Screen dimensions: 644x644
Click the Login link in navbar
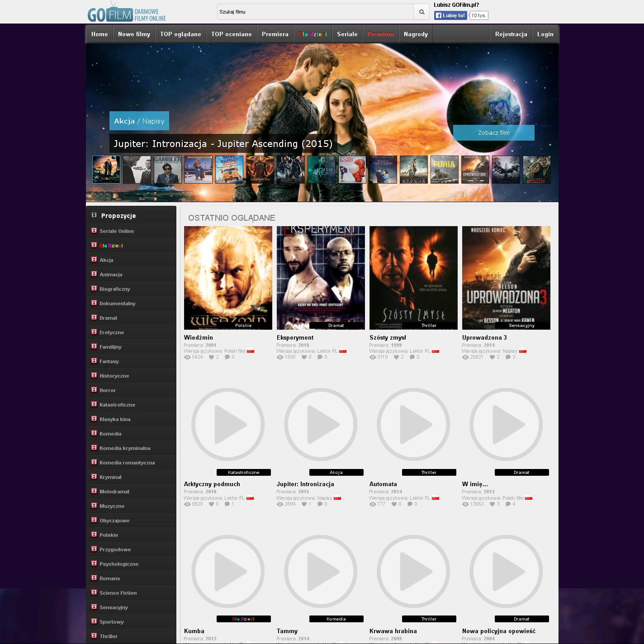545,34
